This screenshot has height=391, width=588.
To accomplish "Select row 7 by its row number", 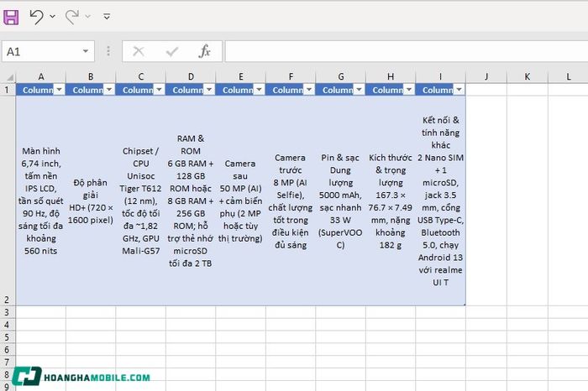I will (7, 362).
